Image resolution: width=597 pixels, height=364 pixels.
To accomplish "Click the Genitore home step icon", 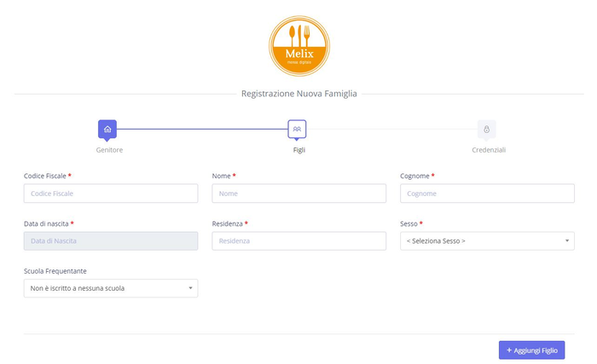I will pos(107,130).
